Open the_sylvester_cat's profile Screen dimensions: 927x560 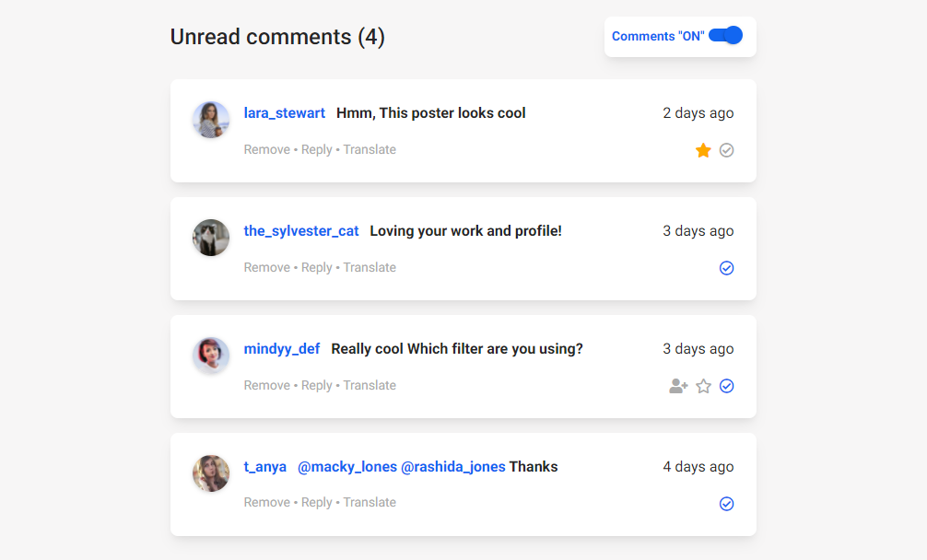coord(301,231)
